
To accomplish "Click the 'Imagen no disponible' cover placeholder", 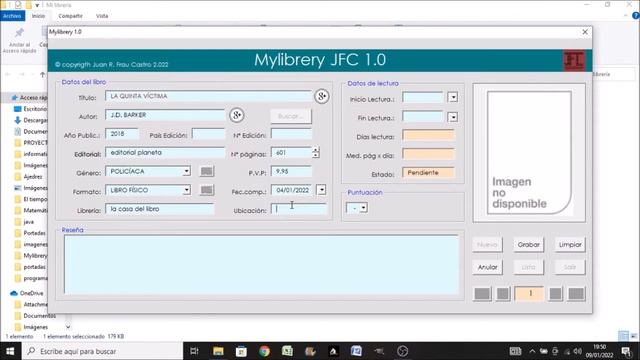I will coord(529,153).
